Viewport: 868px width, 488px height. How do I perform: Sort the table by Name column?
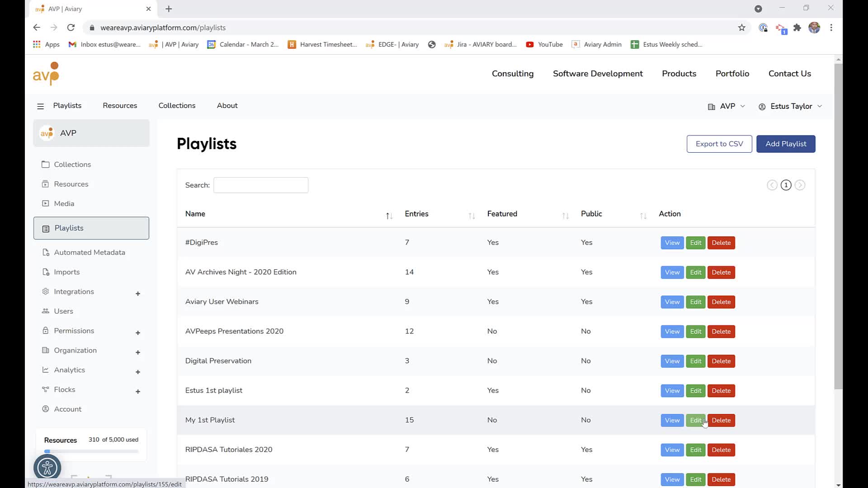click(389, 216)
